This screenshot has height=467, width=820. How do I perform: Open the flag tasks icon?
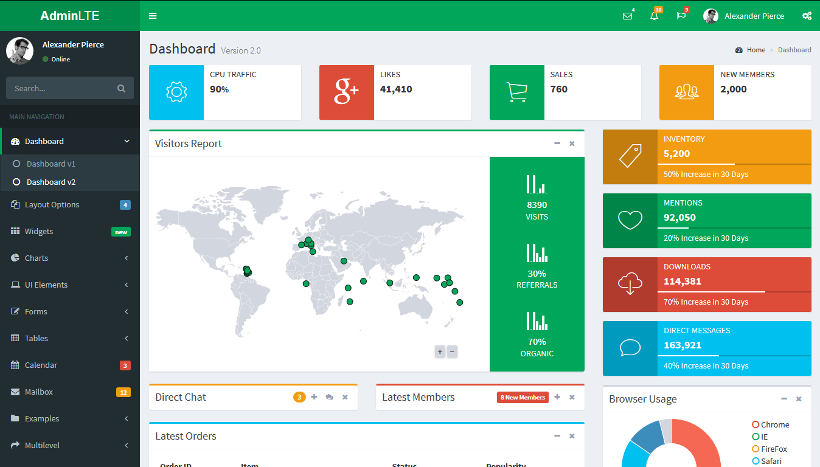(x=681, y=16)
